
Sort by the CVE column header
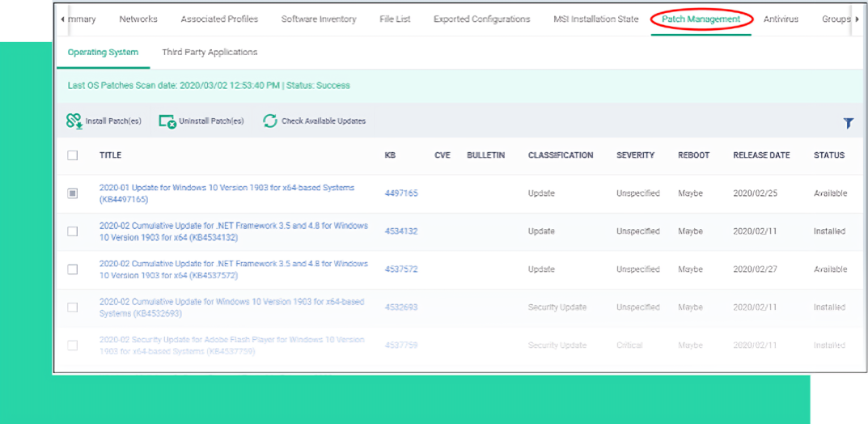pos(442,155)
